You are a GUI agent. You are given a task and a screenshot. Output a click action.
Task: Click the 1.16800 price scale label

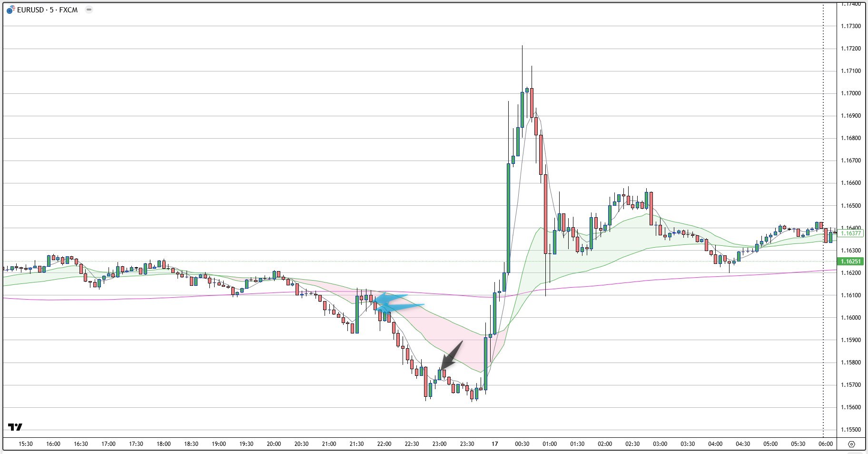[850, 138]
